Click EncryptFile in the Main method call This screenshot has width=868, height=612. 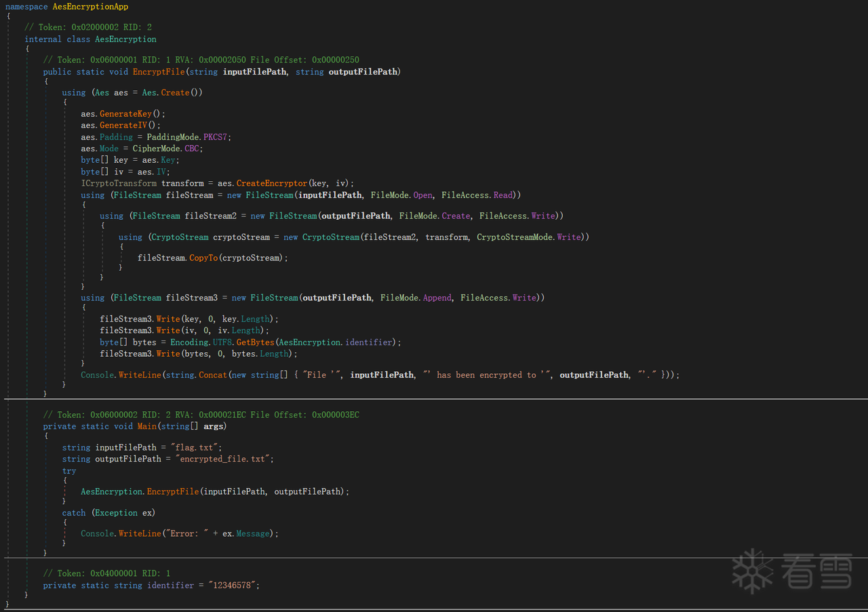pyautogui.click(x=173, y=492)
